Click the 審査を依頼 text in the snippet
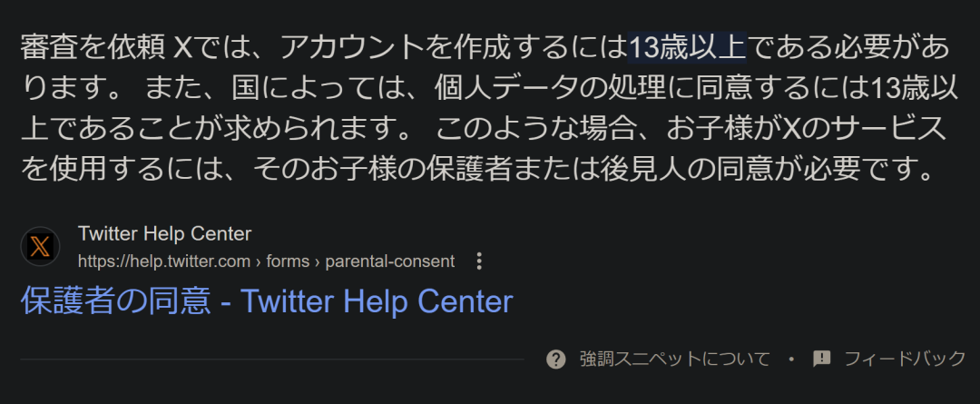This screenshot has height=404, width=980. pyautogui.click(x=92, y=47)
